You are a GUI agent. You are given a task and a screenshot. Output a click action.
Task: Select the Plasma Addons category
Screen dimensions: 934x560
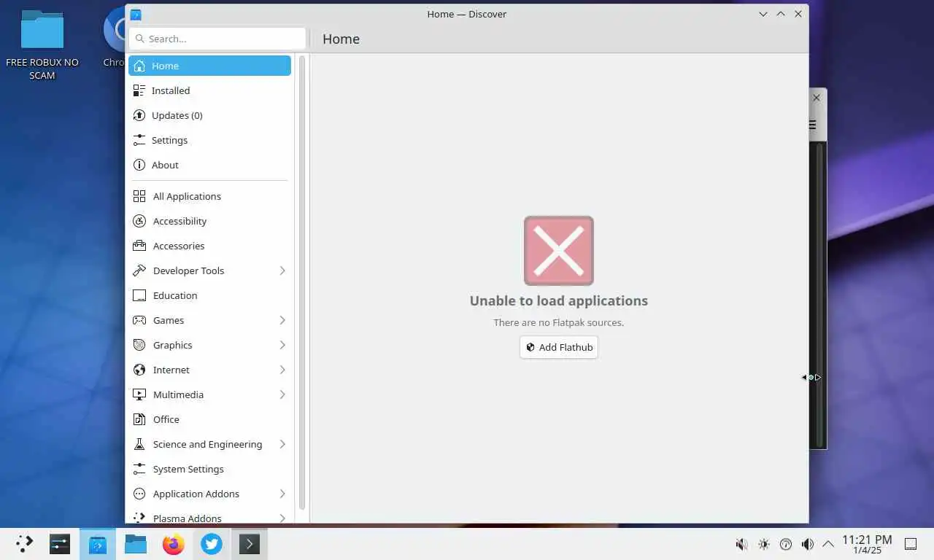tap(209, 516)
